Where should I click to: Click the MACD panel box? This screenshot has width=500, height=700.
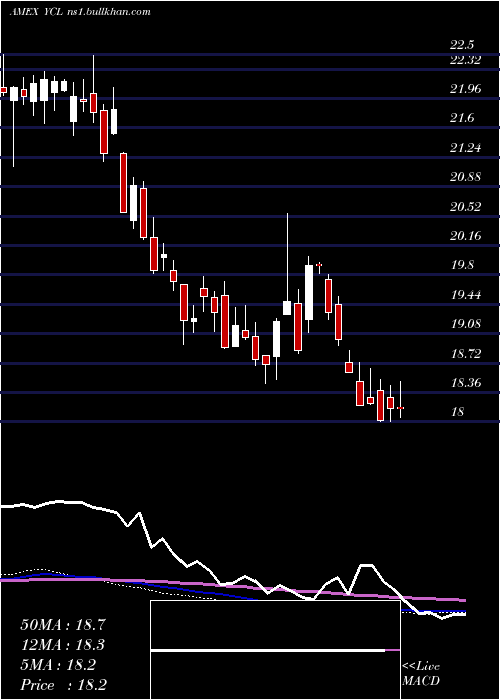275,650
